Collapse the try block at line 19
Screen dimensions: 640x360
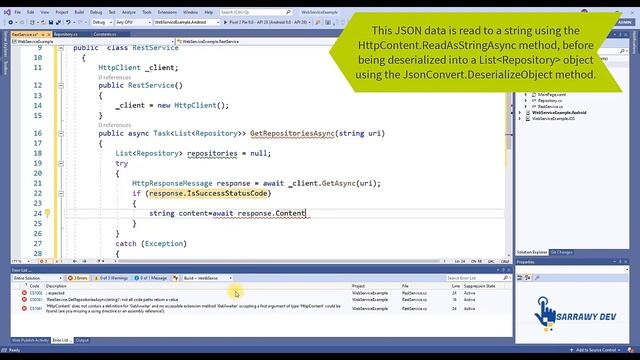pos(61,163)
